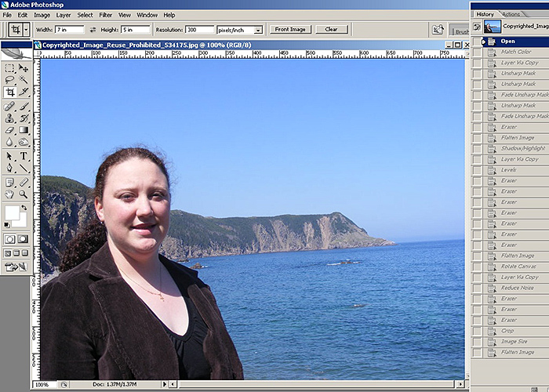Select the Measure tool
Screen dimensions: 549x392
(x=23, y=183)
